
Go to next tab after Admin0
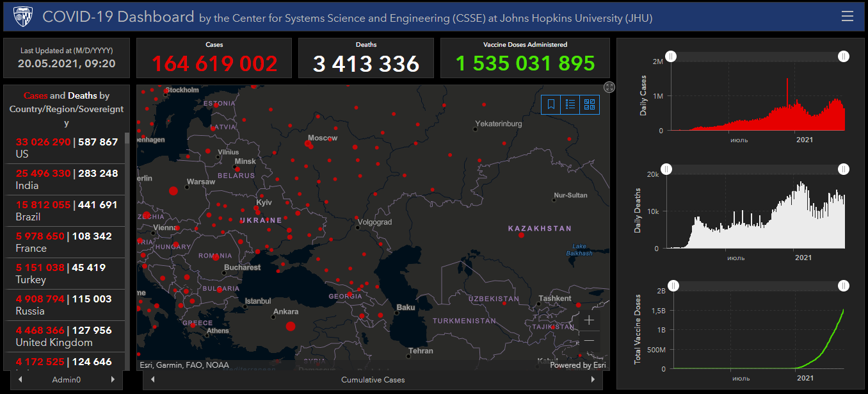pos(113,380)
